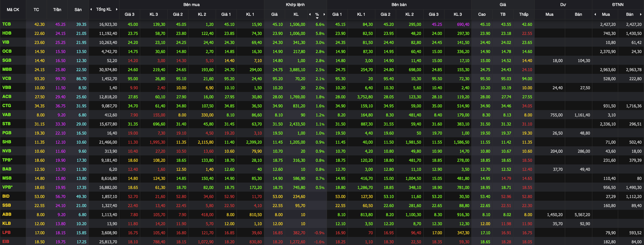Click the Thấp column header
Screen dimensions: 644x245
pyautogui.click(x=524, y=14)
